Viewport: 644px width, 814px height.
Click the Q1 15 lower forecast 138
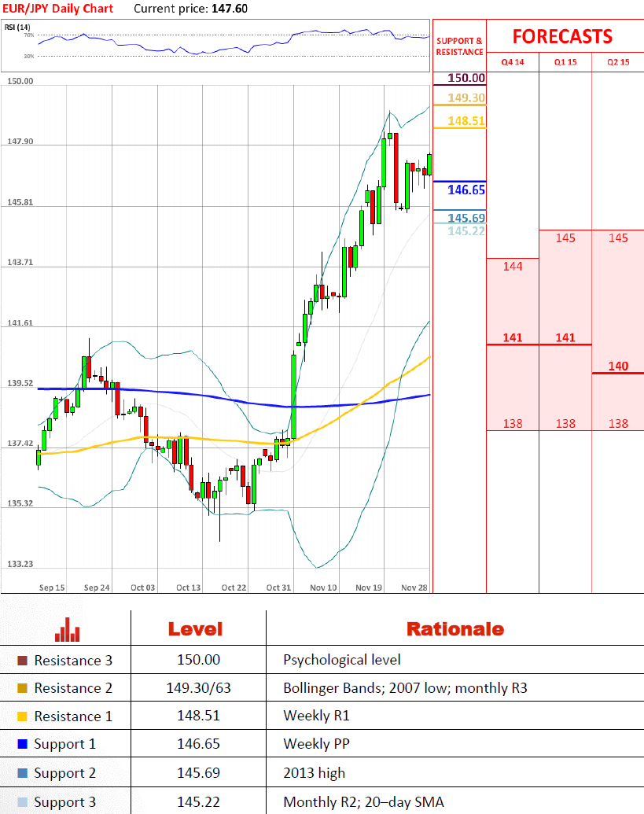(565, 424)
